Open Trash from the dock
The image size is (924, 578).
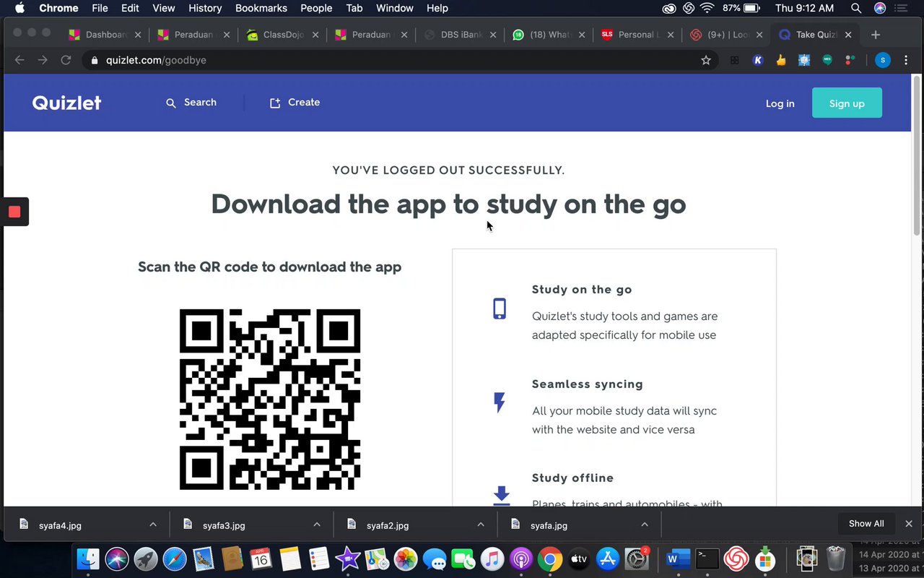pyautogui.click(x=836, y=559)
